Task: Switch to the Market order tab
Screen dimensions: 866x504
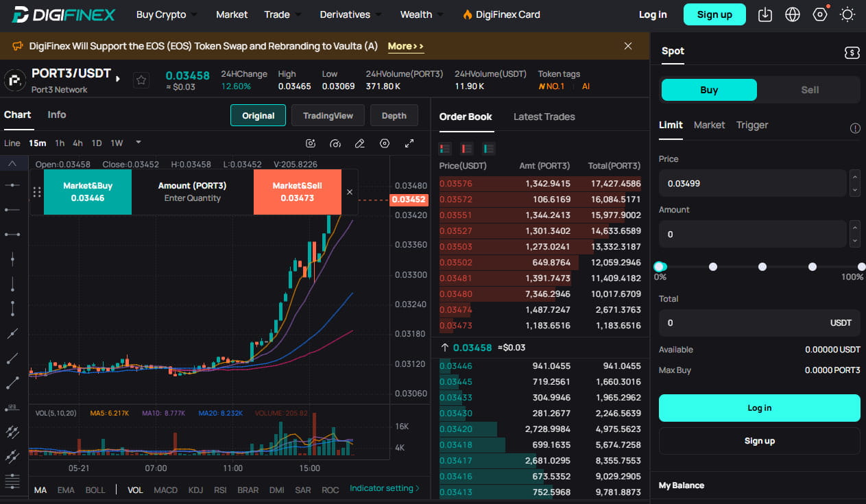Action: (x=709, y=125)
